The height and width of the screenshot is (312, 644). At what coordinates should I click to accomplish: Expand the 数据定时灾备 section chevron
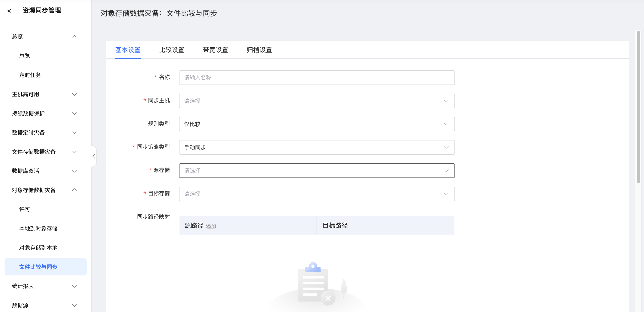(x=74, y=133)
